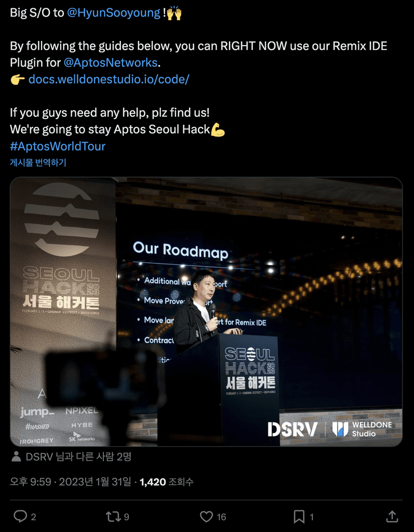Screen dimensions: 414x532
Task: Bookmark this post
Action: tap(299, 517)
